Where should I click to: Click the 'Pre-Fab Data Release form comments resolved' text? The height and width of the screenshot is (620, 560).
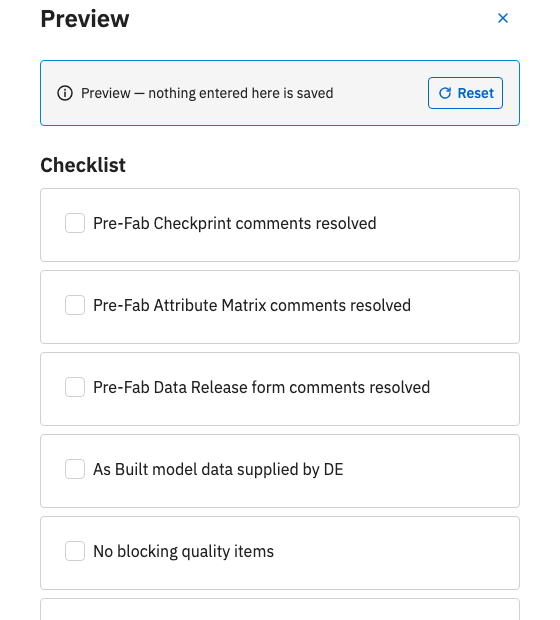pos(261,388)
